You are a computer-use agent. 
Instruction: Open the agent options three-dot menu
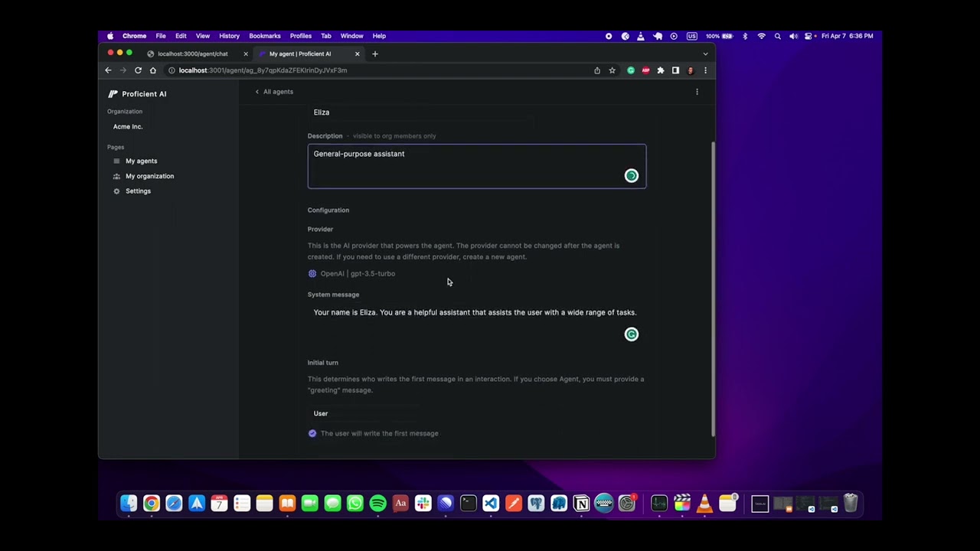coord(697,92)
